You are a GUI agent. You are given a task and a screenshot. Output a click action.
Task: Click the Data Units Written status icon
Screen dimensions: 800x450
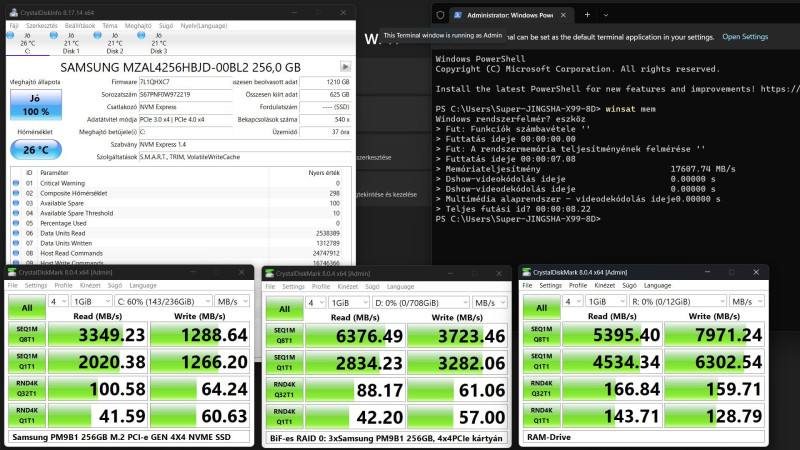tap(16, 243)
